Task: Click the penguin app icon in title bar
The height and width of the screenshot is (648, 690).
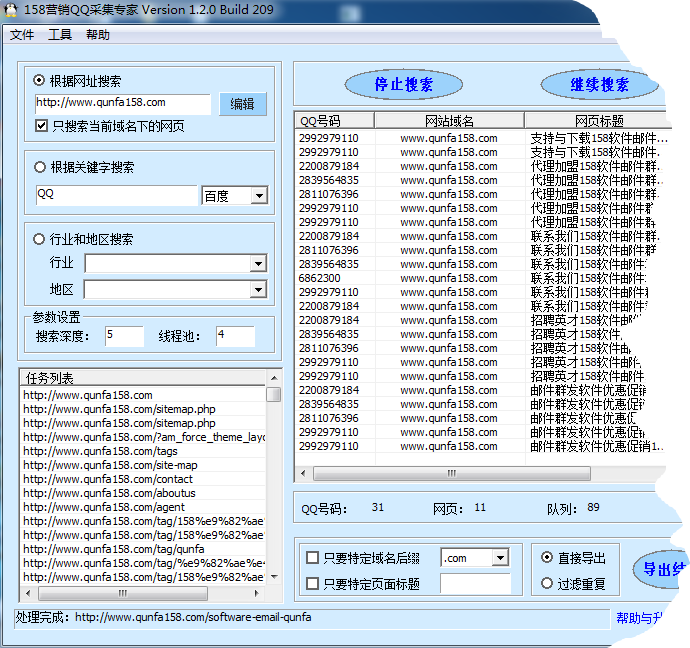Action: coord(10,10)
